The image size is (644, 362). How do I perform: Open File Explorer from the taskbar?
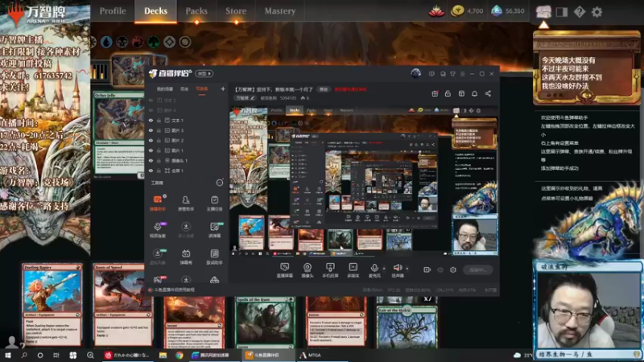click(x=163, y=355)
